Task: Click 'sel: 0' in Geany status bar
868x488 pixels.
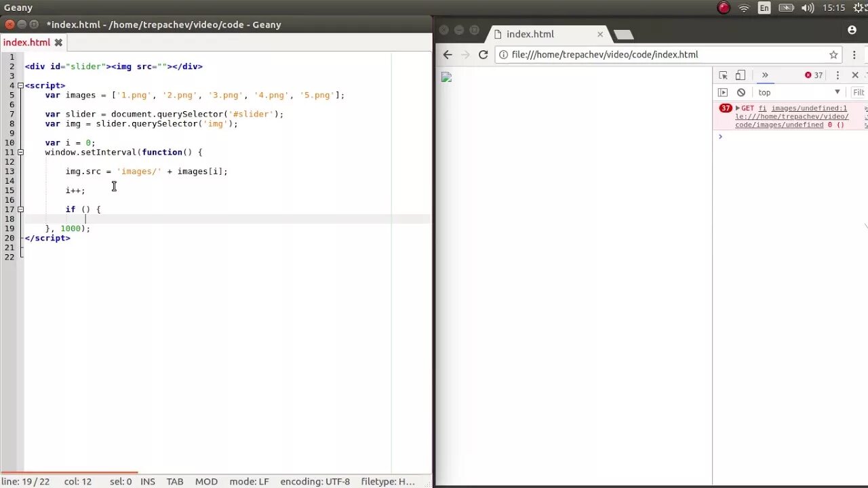Action: pyautogui.click(x=121, y=481)
